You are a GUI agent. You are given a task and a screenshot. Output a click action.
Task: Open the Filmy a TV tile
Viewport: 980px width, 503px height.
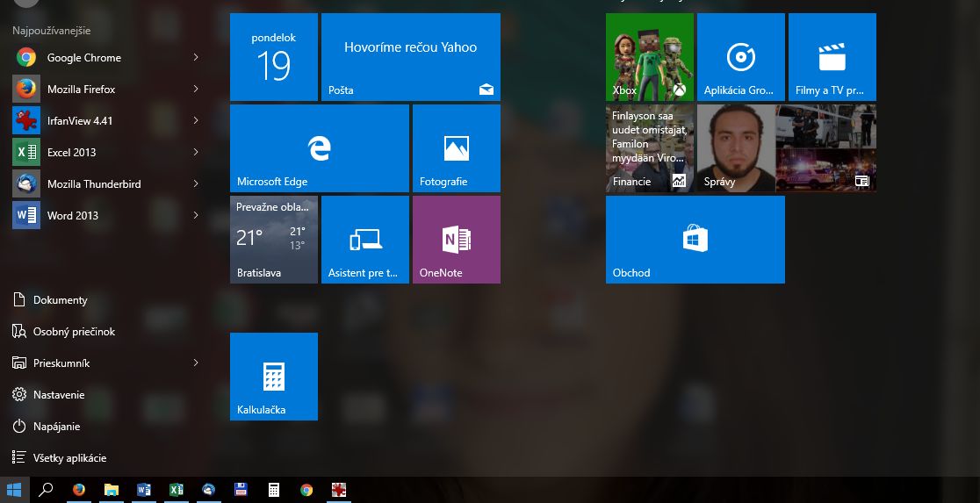(x=832, y=57)
